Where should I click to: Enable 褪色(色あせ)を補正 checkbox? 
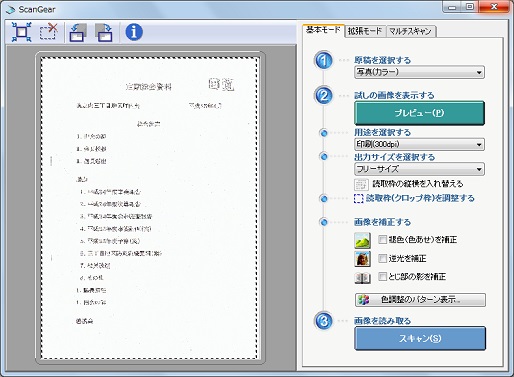tap(383, 239)
